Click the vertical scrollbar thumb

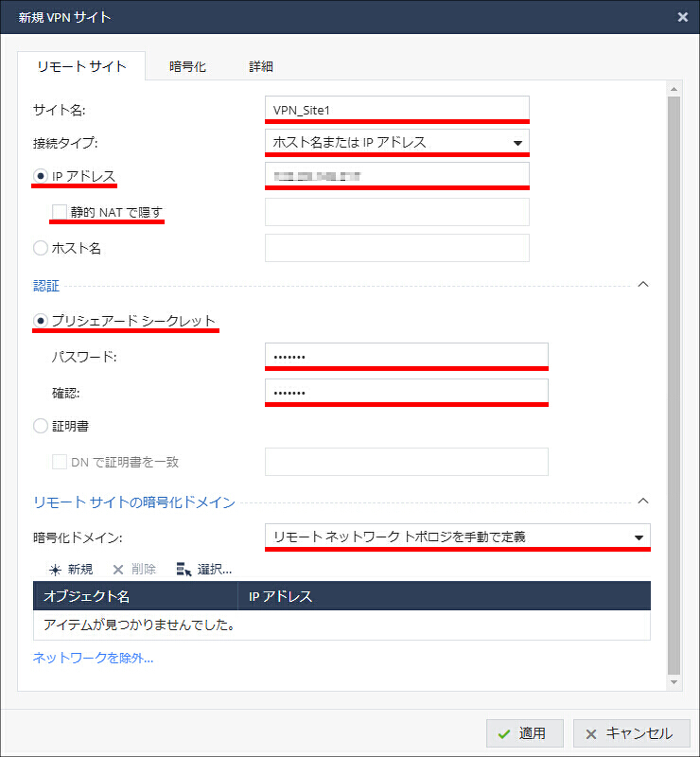(x=674, y=385)
